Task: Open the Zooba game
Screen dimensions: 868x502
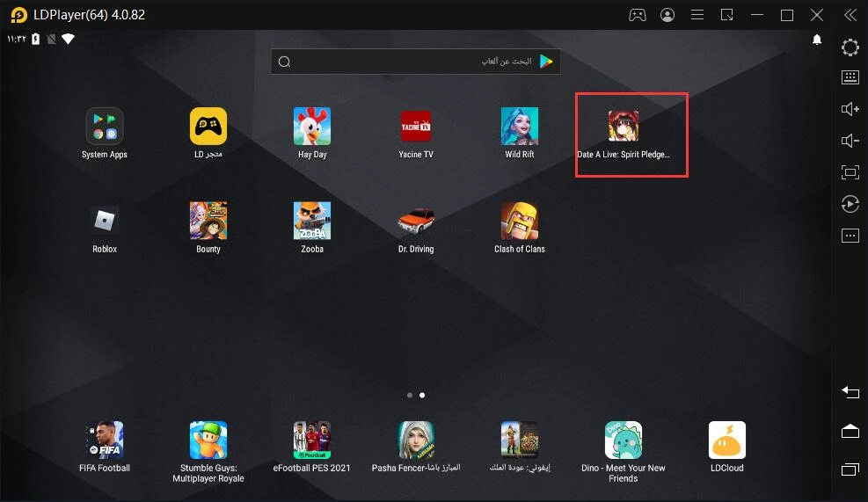Action: tap(312, 221)
